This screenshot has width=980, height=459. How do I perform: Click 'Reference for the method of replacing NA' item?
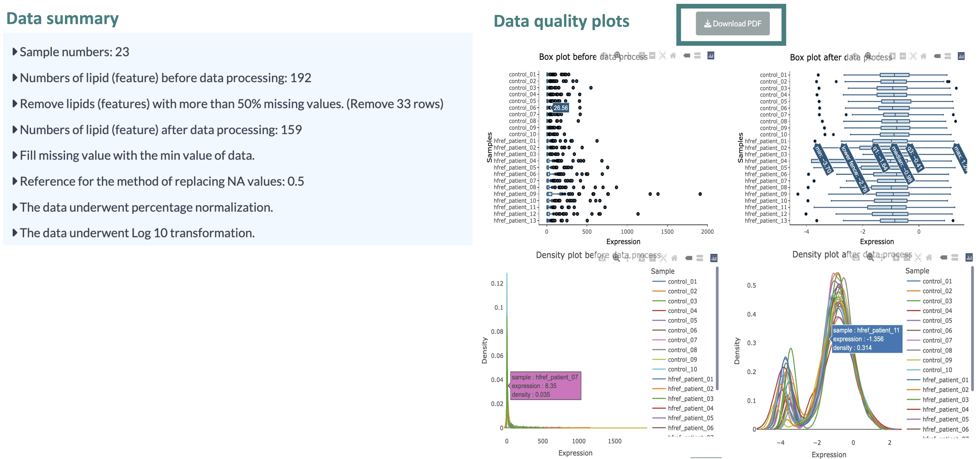tap(162, 181)
